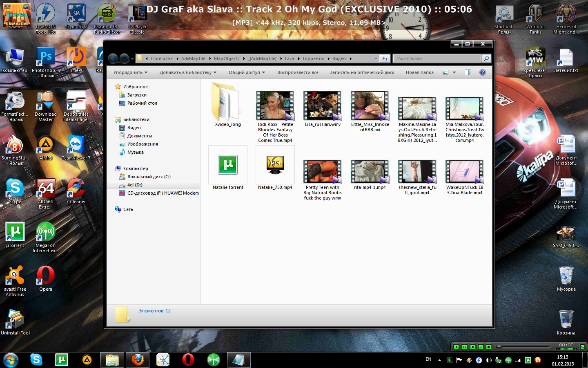Click the change view icon in Explorer toolbar
Screen dimensions: 588x368
tap(445, 72)
